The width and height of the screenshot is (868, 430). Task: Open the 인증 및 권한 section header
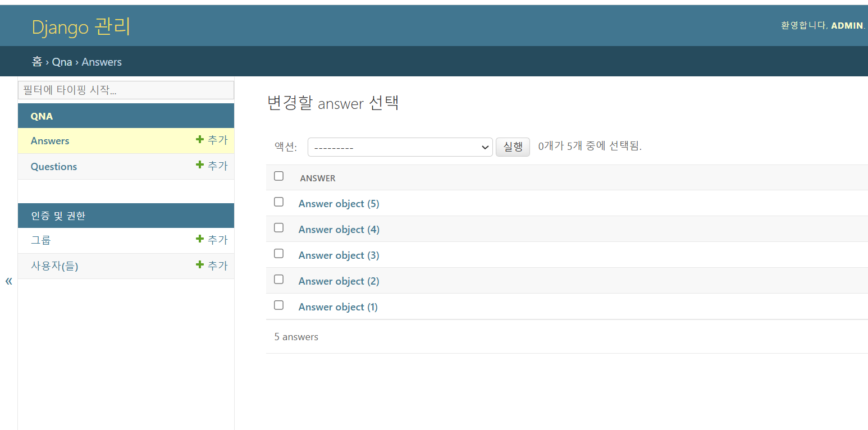58,216
